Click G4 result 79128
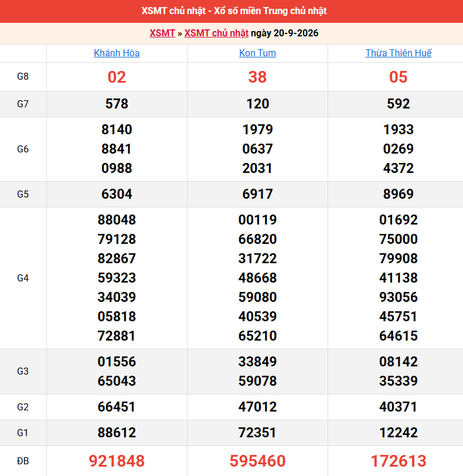Screen dimensions: 463x476 coord(117,240)
